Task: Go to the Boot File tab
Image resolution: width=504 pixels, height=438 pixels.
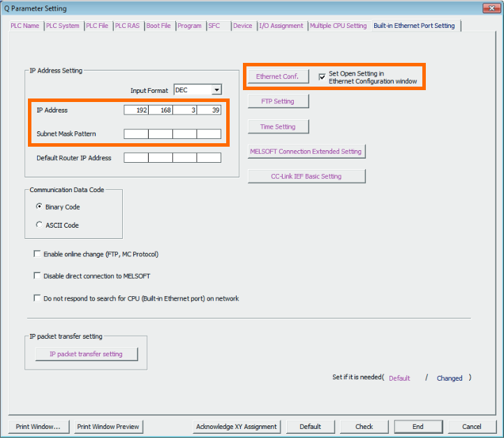Action: click(x=158, y=26)
